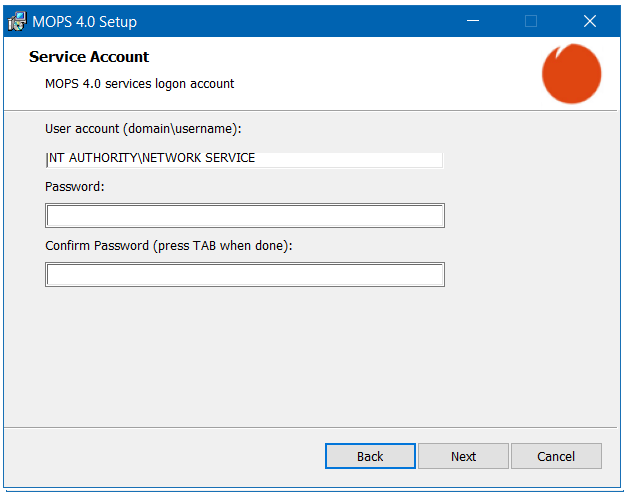Click empty title bar space beside the title
628x493 pixels.
[300, 21]
